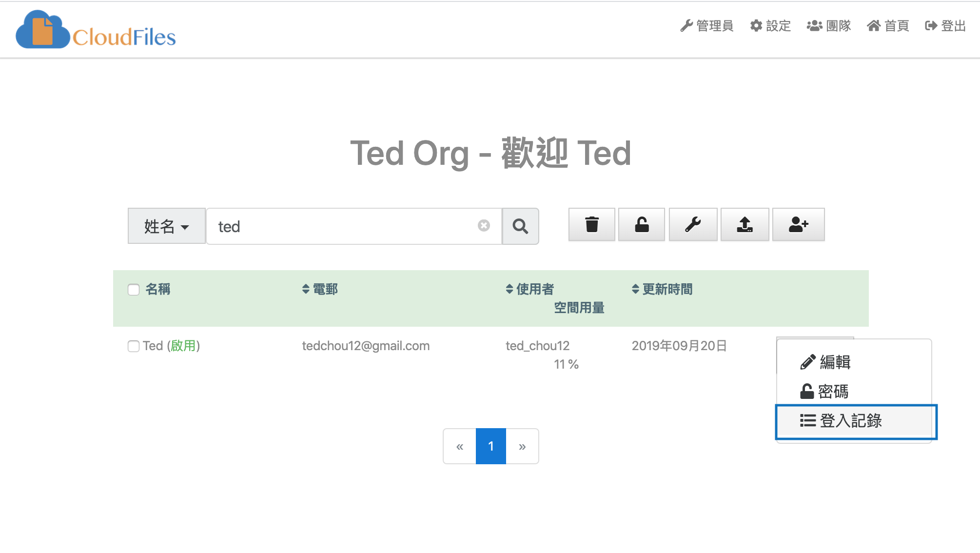Click the add user icon
The image size is (980, 553).
click(x=798, y=225)
